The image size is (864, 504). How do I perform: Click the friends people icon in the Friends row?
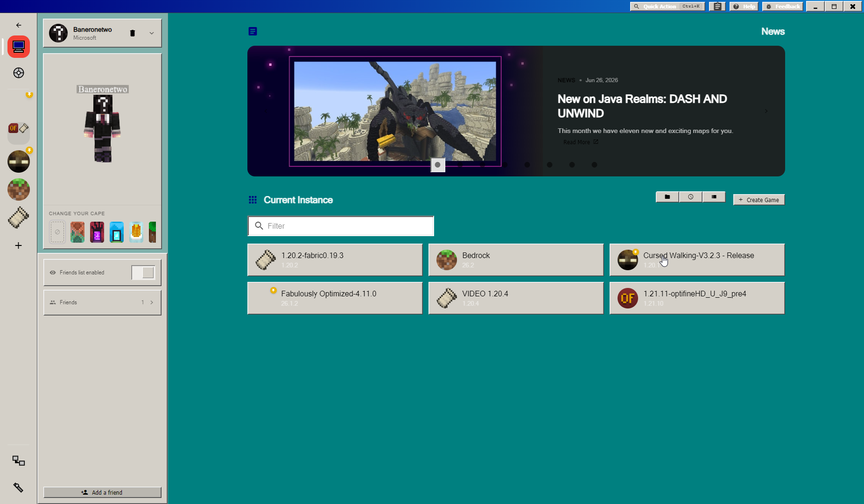pyautogui.click(x=53, y=302)
